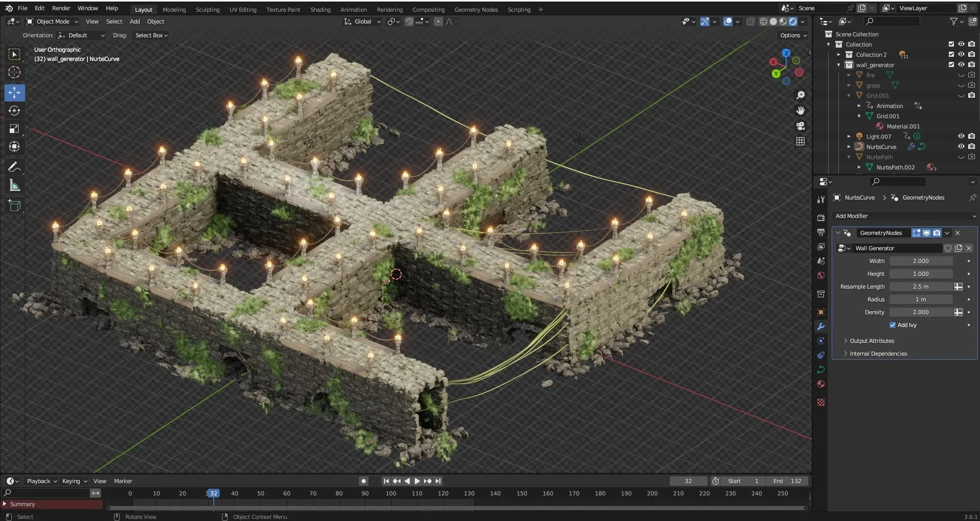Image resolution: width=980 pixels, height=521 pixels.
Task: Uncheck the Add Ivy checkbox
Action: [893, 325]
